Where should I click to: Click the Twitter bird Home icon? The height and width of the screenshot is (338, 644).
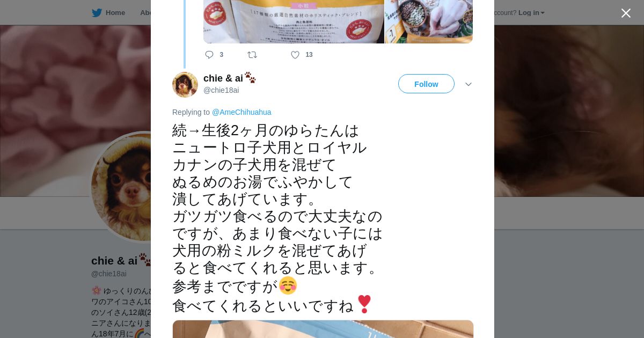tap(97, 13)
